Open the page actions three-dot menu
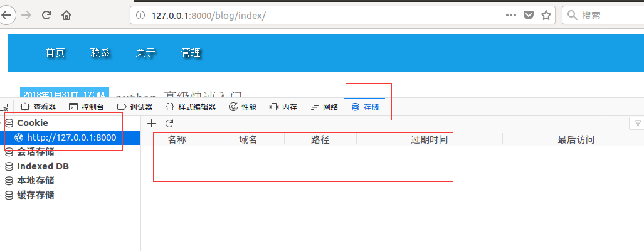Viewport: 644px width, 251px height. tap(512, 15)
